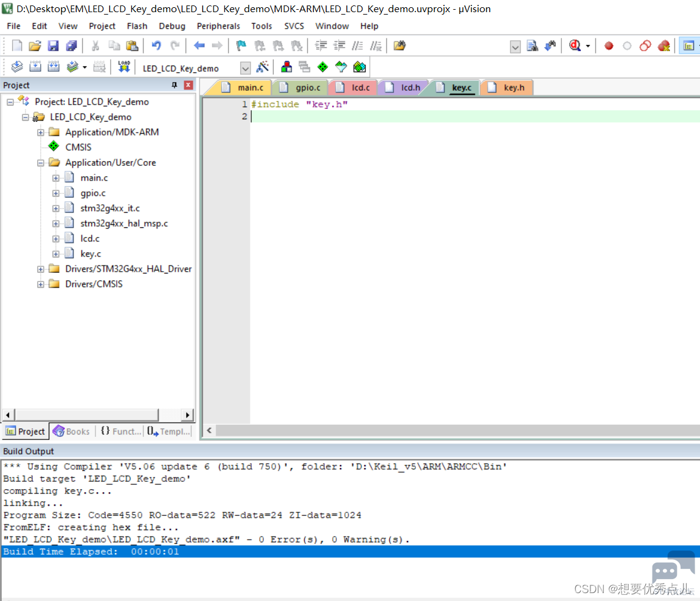This screenshot has width=700, height=601.
Task: Click the New file icon
Action: click(17, 46)
